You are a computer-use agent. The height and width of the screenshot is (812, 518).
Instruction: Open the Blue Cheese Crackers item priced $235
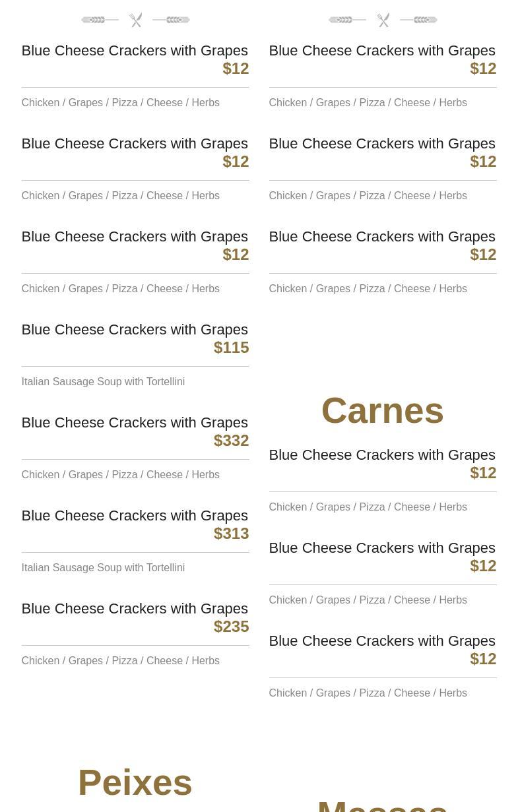135,609
